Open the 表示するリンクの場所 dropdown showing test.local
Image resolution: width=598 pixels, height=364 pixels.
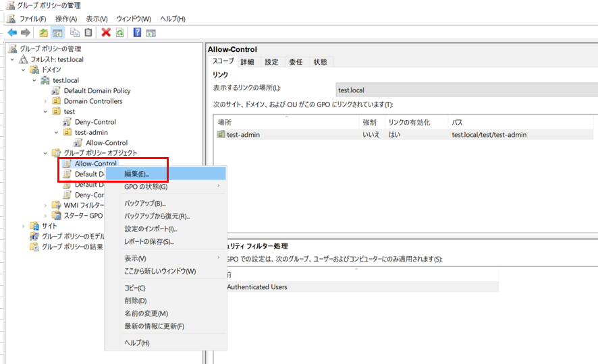tap(467, 90)
